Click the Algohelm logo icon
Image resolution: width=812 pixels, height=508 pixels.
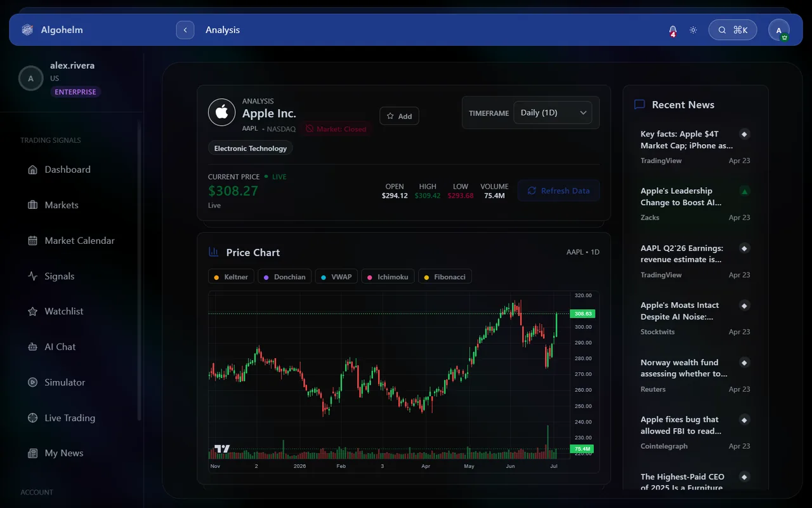pos(27,30)
